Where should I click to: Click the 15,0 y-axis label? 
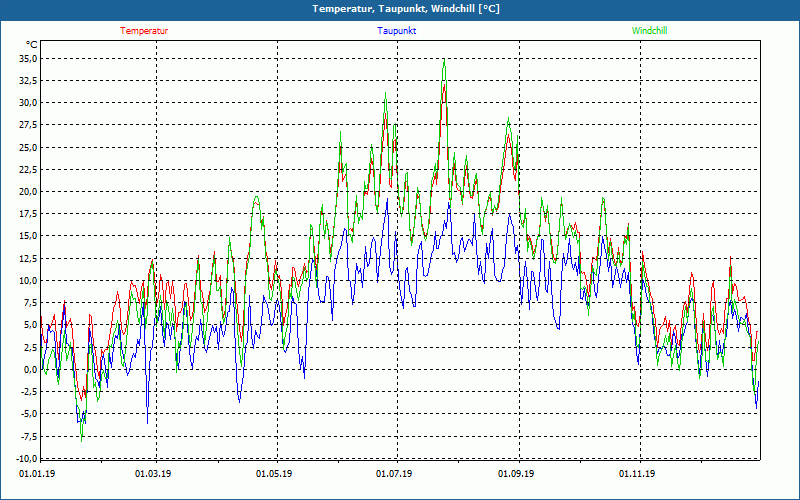coord(27,236)
